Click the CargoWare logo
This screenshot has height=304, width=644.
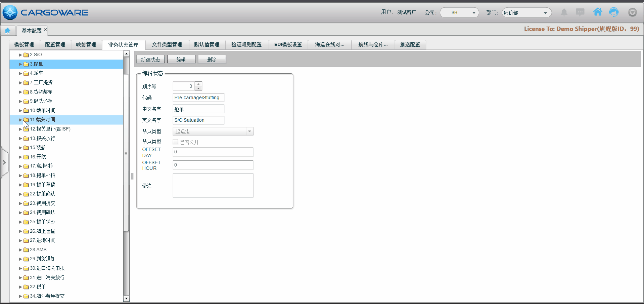coord(45,12)
